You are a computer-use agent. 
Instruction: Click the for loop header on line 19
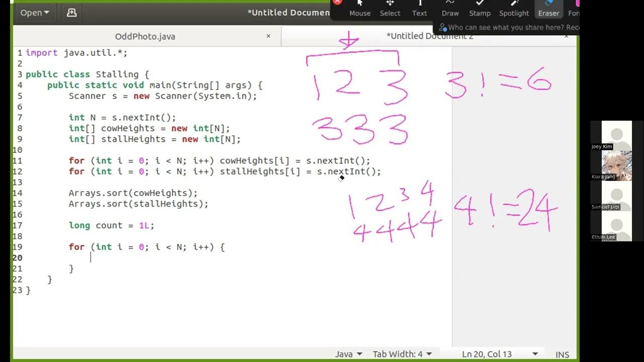coord(147,247)
